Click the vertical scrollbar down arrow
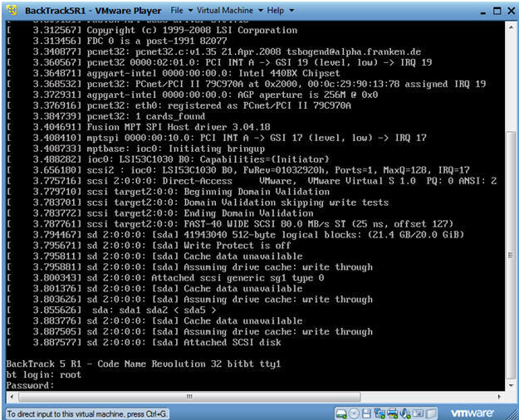519x420 pixels. coord(511,386)
